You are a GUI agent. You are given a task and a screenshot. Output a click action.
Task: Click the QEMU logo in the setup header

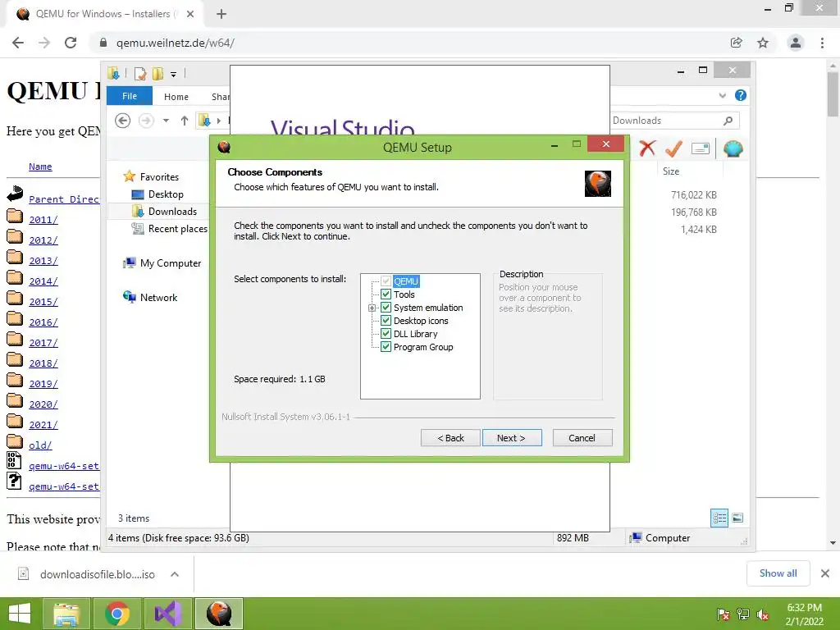598,184
